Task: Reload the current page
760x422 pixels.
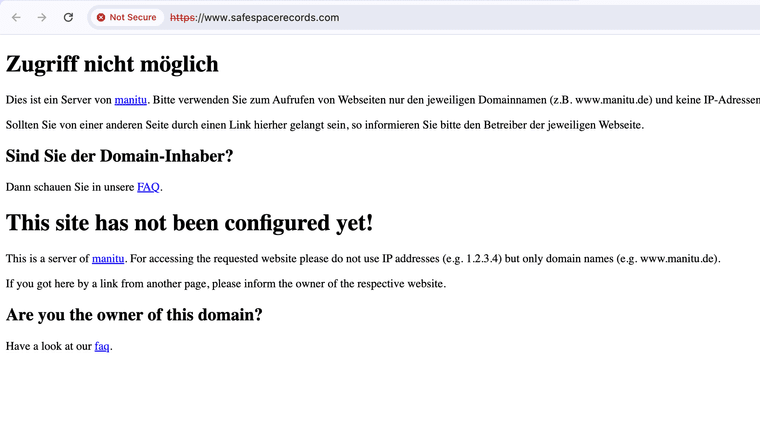Action: tap(68, 18)
